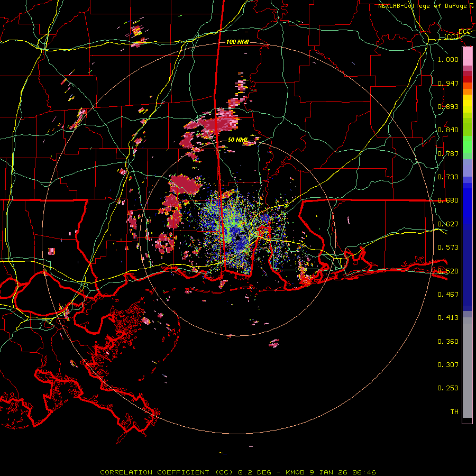Click the 0.467 scale value
This screenshot has width=476, height=476.
[x=448, y=294]
